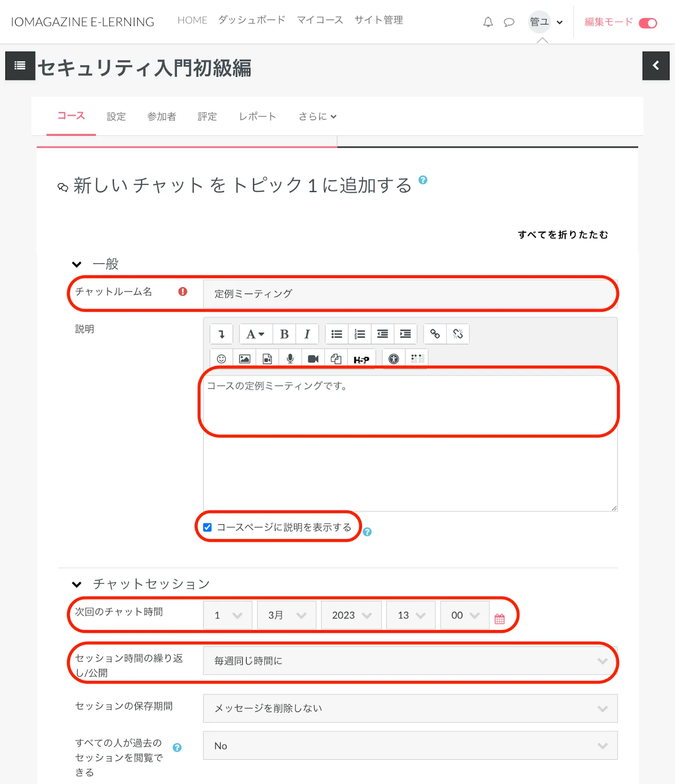Click the Bold formatting icon
The width and height of the screenshot is (675, 784).
(x=284, y=334)
